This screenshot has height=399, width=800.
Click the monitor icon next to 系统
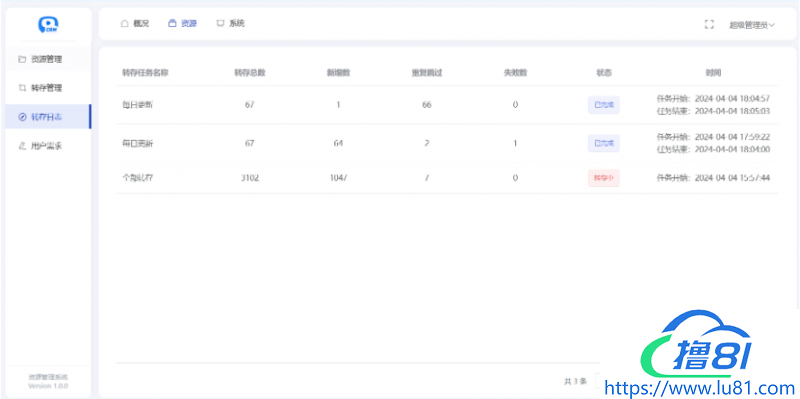[x=220, y=23]
